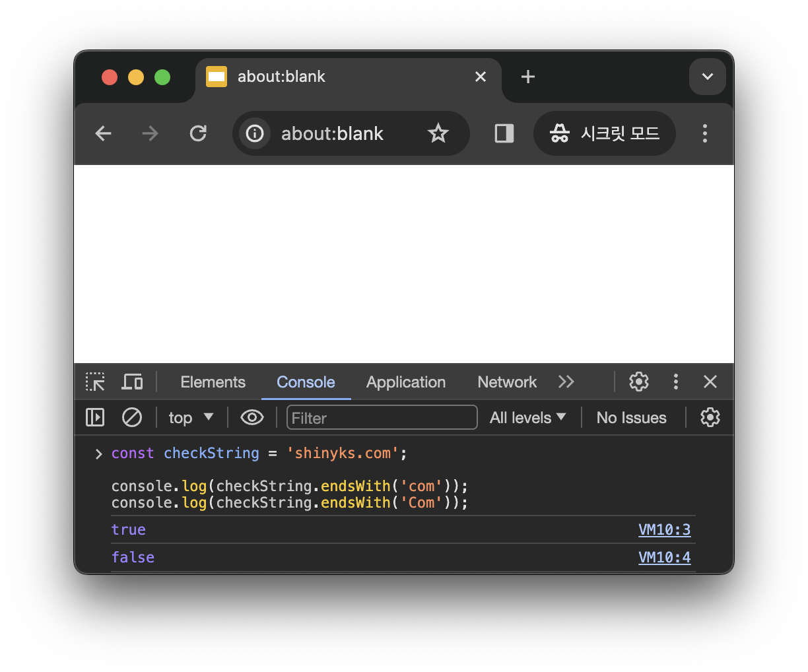
Task: Toggle the device toolbar icon
Action: 132,382
